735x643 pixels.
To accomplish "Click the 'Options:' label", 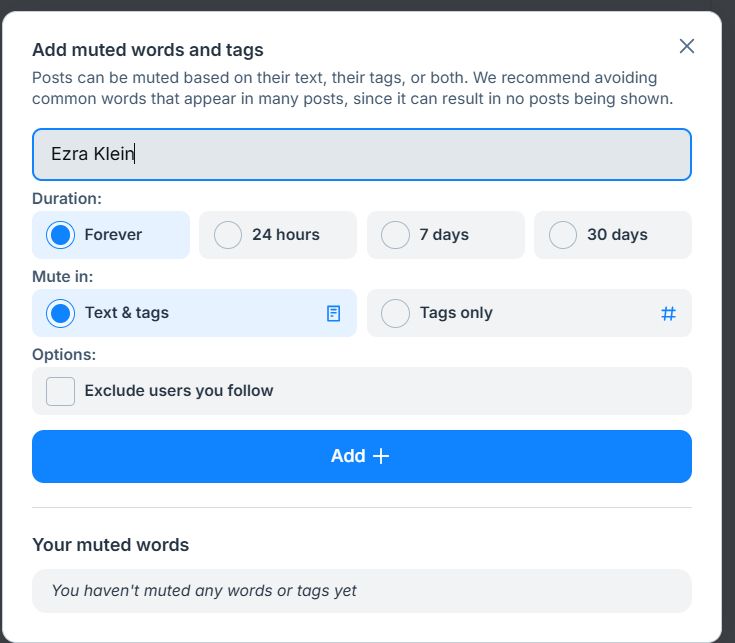I will click(x=64, y=355).
